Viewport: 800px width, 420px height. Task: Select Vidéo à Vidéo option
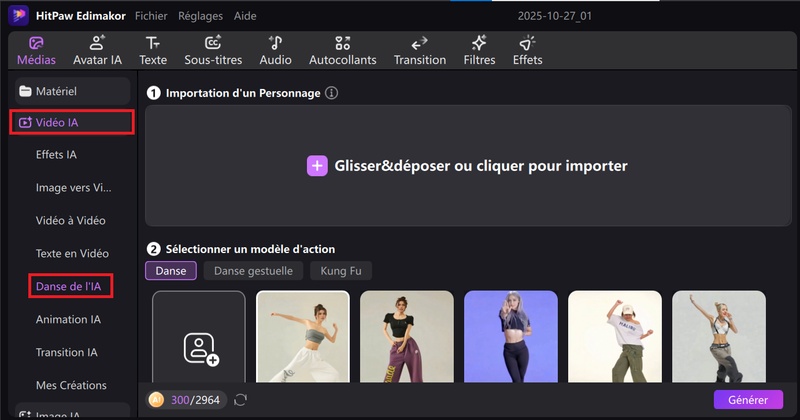click(70, 220)
